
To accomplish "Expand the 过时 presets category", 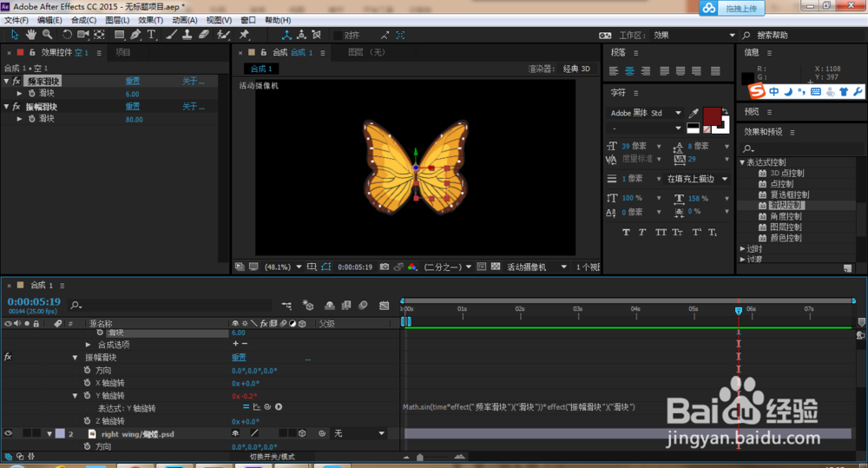I will [x=742, y=248].
